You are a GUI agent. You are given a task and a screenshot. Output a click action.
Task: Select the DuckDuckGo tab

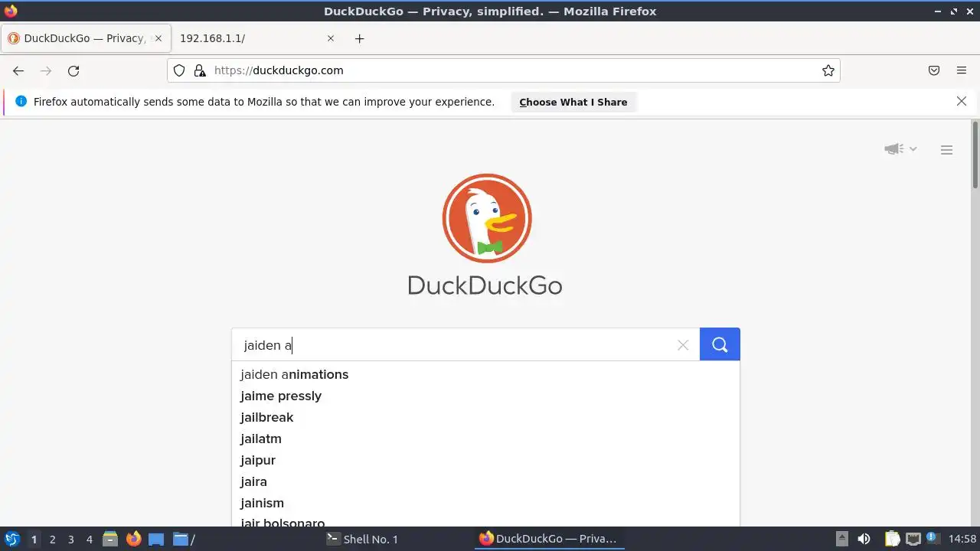point(86,38)
